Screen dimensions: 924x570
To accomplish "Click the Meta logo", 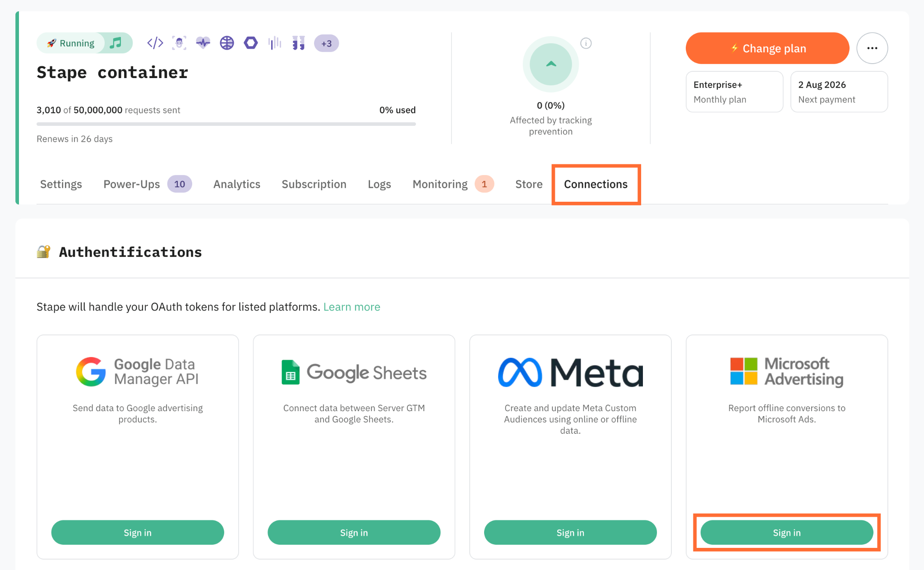I will pos(570,372).
